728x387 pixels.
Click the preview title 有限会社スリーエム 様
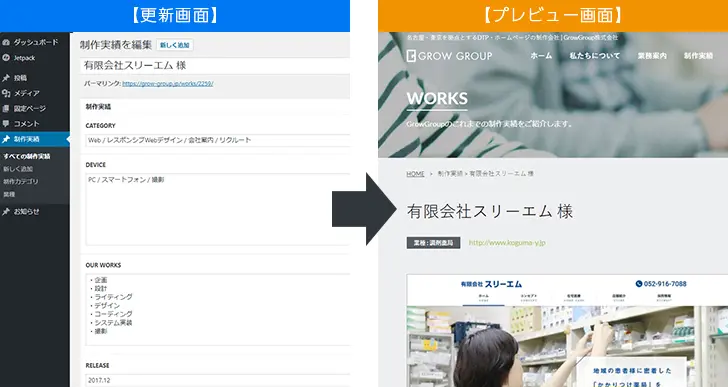point(490,212)
